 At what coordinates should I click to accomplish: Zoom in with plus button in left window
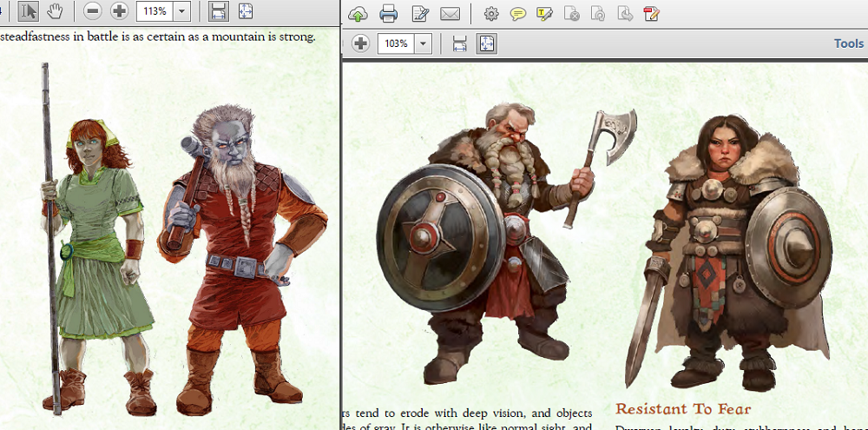coord(119,11)
